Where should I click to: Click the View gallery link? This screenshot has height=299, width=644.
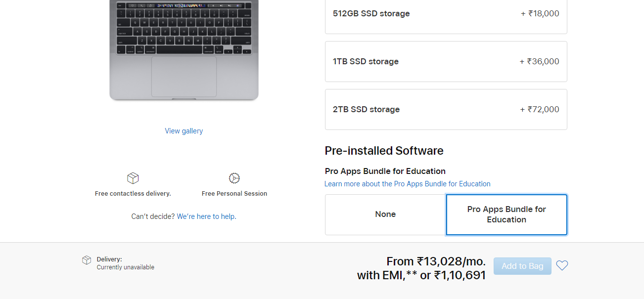click(x=184, y=131)
